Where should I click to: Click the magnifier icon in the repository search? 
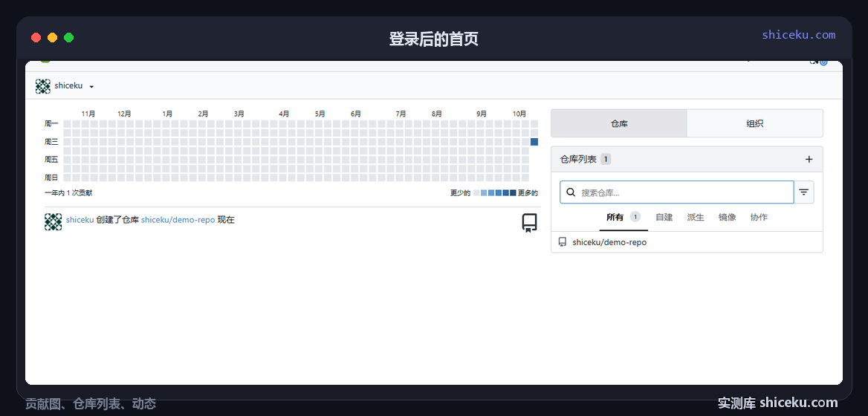571,192
